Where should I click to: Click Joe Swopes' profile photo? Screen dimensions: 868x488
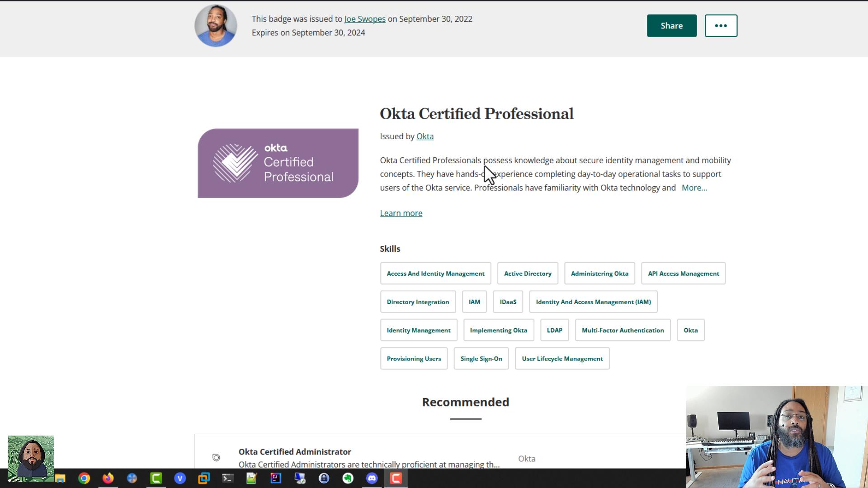pyautogui.click(x=216, y=25)
